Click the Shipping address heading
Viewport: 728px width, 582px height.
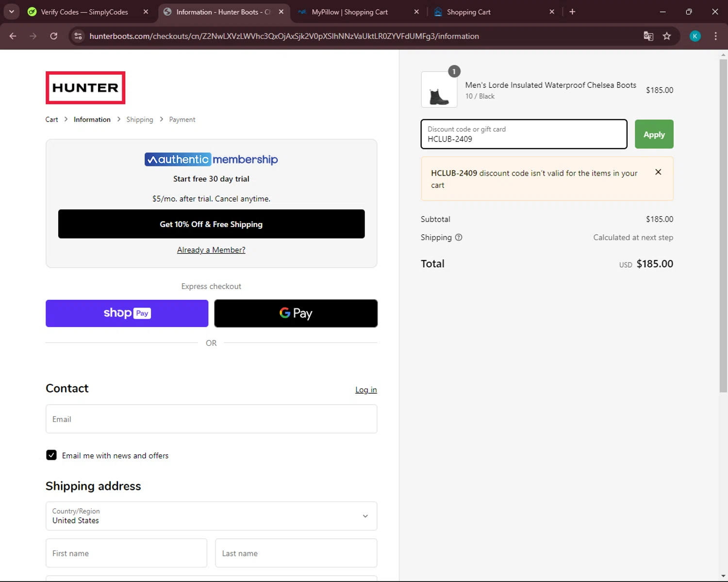[x=93, y=486]
